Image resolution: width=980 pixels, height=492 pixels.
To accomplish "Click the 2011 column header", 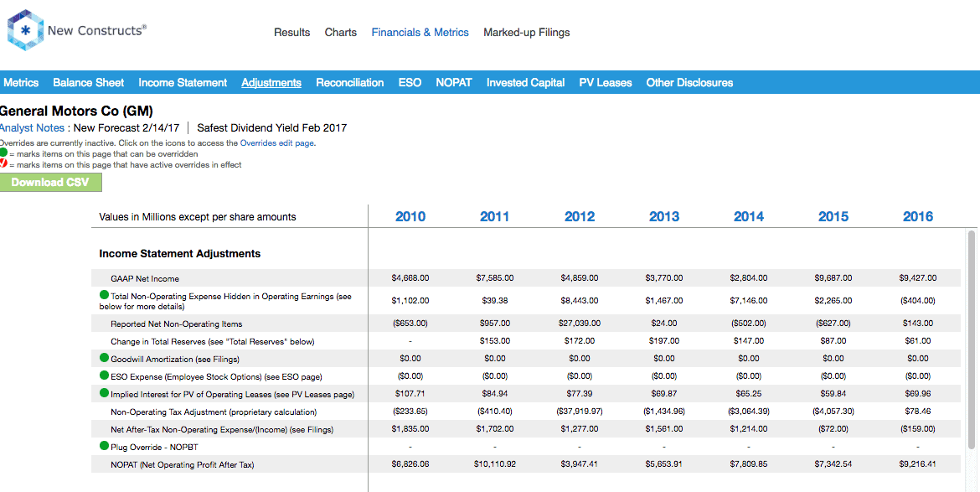I will click(x=494, y=216).
